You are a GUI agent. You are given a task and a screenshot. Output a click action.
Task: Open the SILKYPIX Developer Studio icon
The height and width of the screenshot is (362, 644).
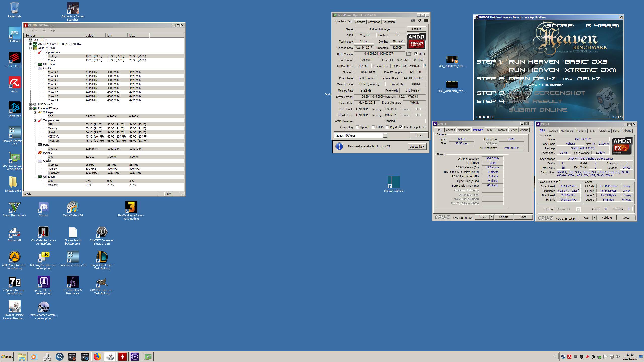tap(102, 232)
